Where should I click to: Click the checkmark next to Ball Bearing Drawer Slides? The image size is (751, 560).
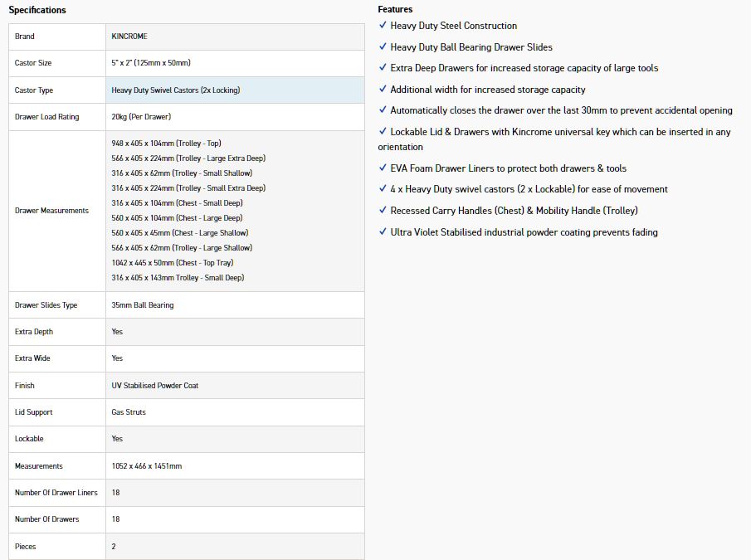[383, 46]
